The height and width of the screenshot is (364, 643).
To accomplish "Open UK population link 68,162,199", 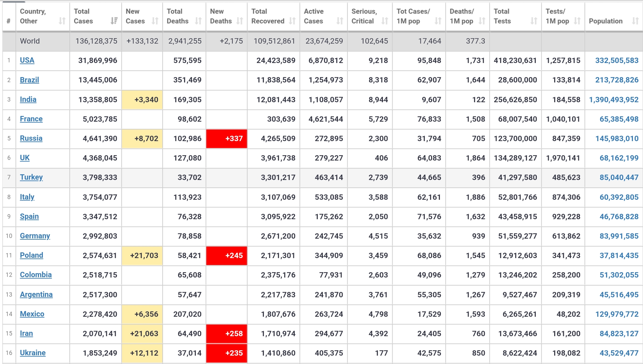I will 619,158.
